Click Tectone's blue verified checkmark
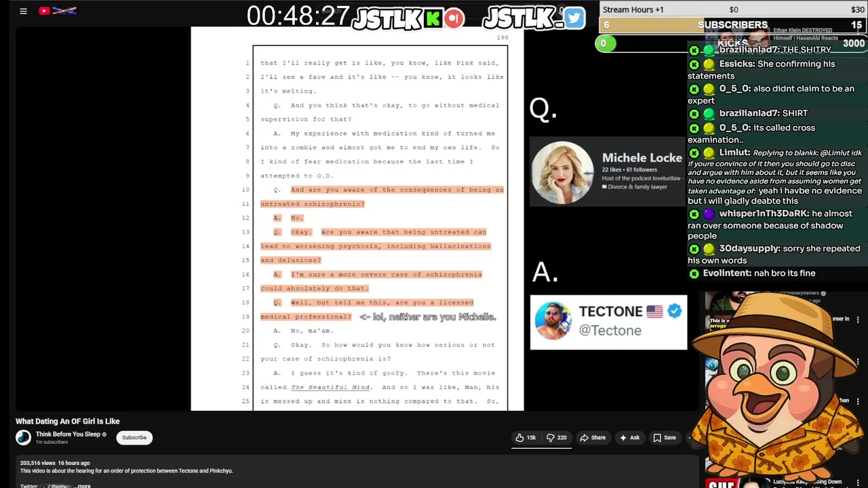 tap(674, 311)
